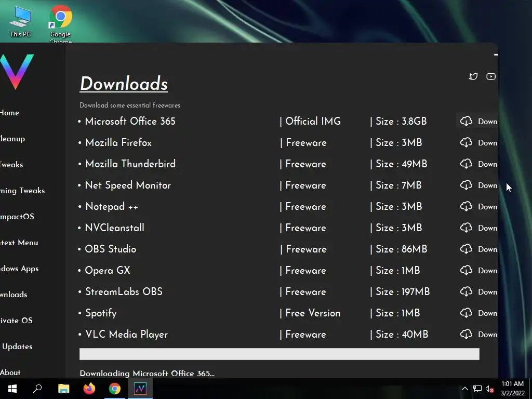Viewport: 532px width, 399px height.
Task: Click the Free Version label
Action: (x=313, y=313)
